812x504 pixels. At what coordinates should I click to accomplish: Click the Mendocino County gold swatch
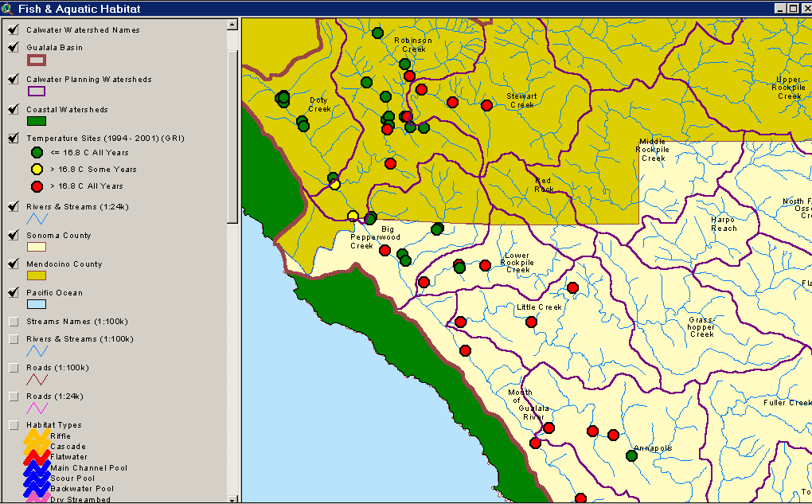37,275
